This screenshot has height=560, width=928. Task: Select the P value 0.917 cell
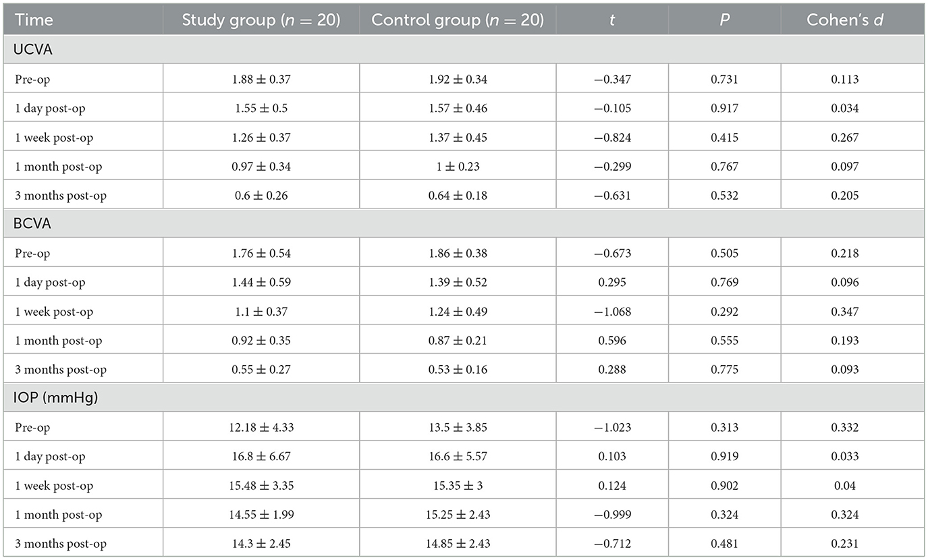(724, 108)
